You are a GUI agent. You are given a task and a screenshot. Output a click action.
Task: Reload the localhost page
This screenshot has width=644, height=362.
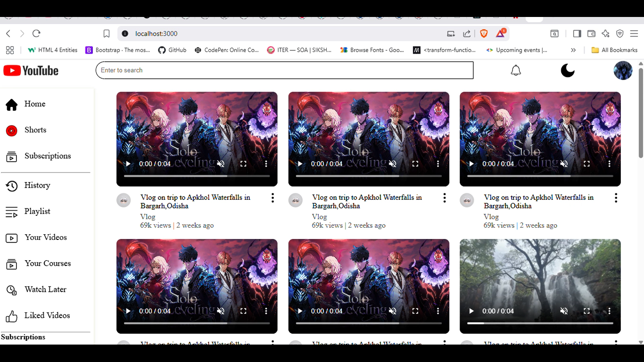36,33
